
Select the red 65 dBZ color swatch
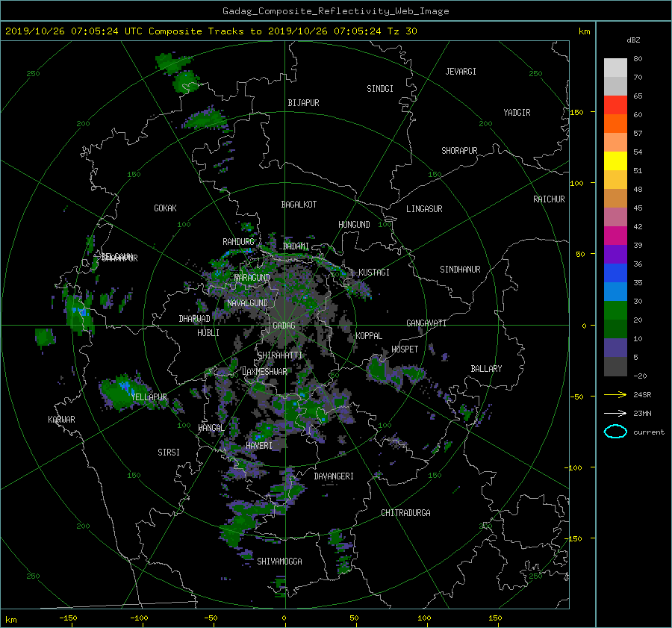coord(615,105)
